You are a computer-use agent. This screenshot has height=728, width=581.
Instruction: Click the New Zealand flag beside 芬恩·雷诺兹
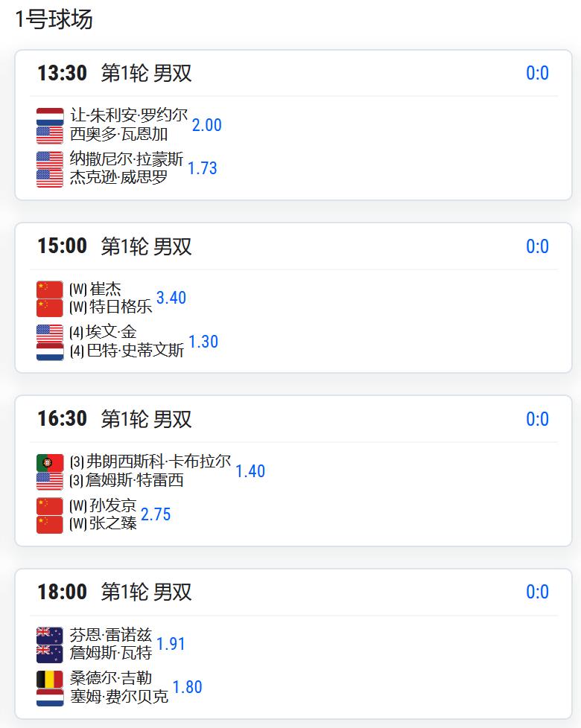[x=50, y=636]
